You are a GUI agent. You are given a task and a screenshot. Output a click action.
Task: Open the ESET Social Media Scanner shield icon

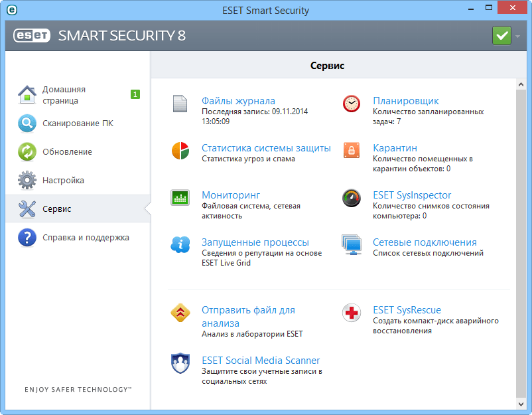click(x=180, y=363)
